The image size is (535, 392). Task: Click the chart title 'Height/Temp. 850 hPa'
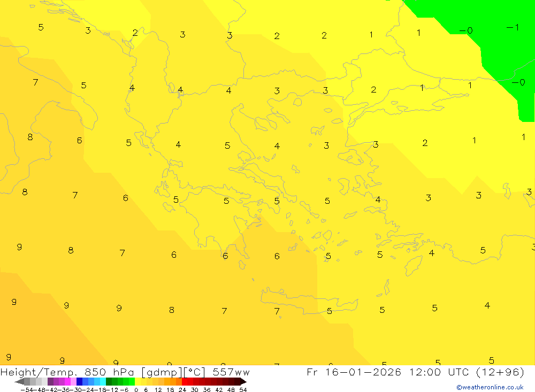click(x=67, y=372)
